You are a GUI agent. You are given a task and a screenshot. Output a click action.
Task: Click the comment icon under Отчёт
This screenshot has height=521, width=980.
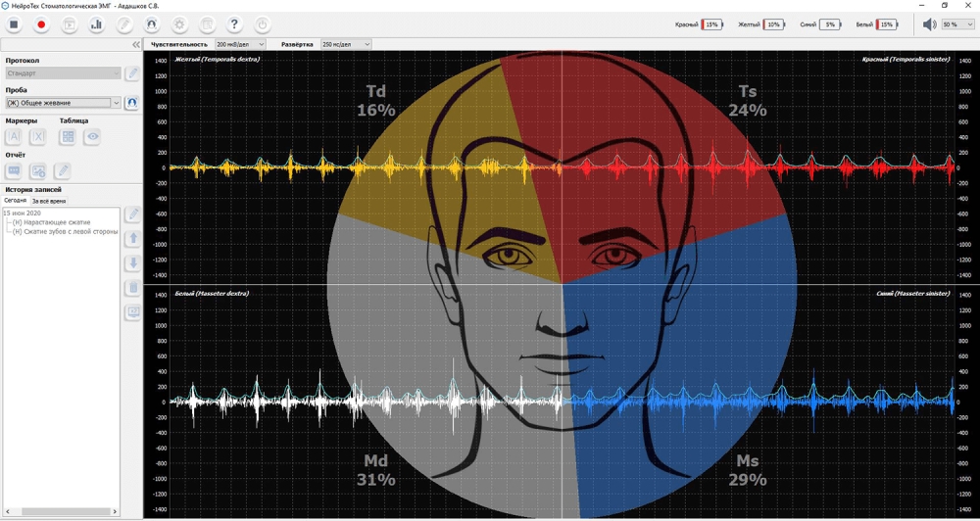14,171
